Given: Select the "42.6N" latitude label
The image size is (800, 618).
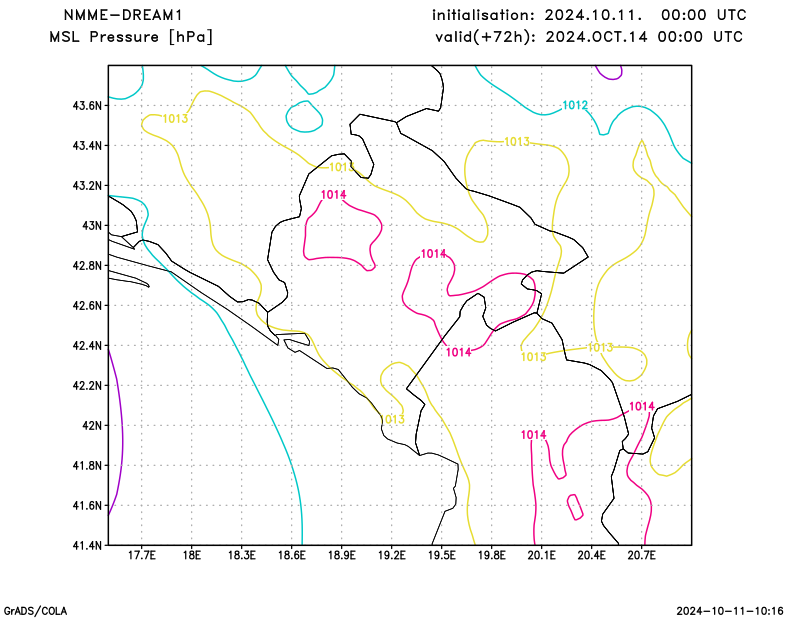Looking at the screenshot, I should pyautogui.click(x=87, y=306).
